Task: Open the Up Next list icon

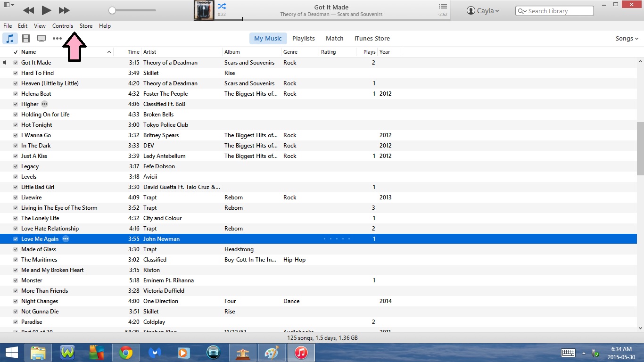Action: [x=443, y=6]
